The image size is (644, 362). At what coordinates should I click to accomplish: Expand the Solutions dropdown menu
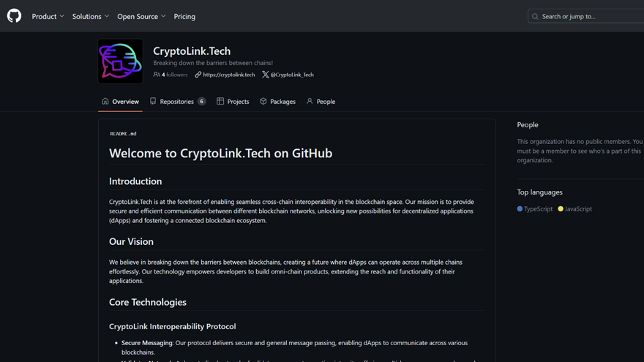pos(91,16)
